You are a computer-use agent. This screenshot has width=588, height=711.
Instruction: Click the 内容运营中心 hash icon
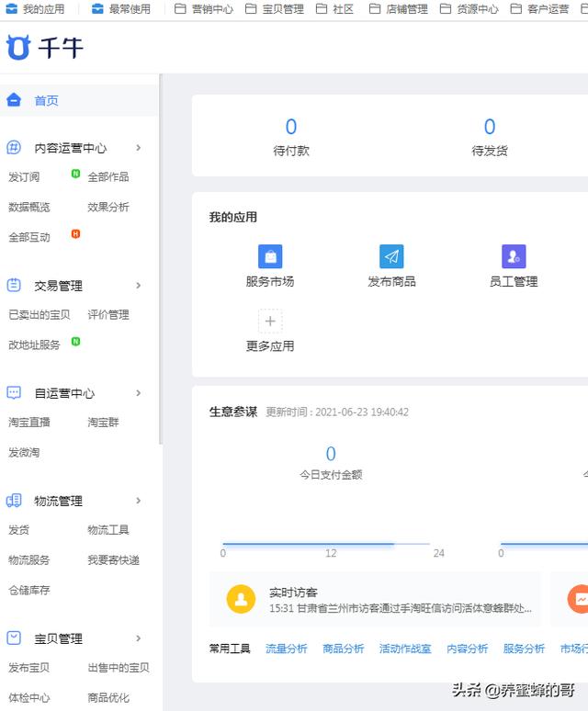click(14, 147)
